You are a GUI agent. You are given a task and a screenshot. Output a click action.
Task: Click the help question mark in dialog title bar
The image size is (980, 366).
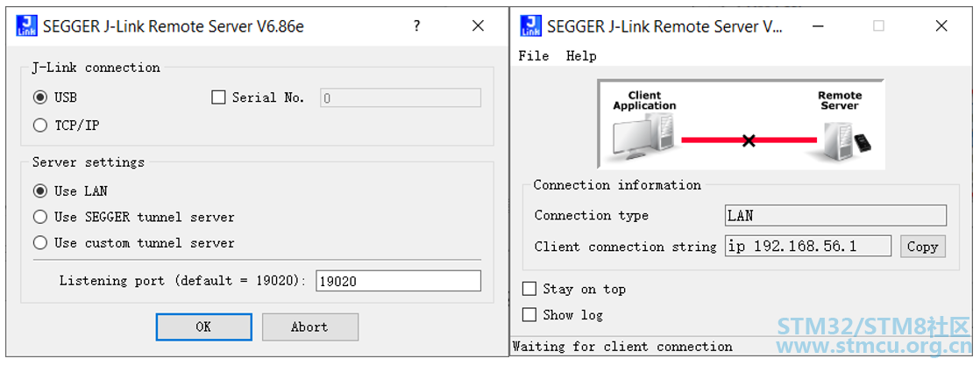pyautogui.click(x=417, y=26)
